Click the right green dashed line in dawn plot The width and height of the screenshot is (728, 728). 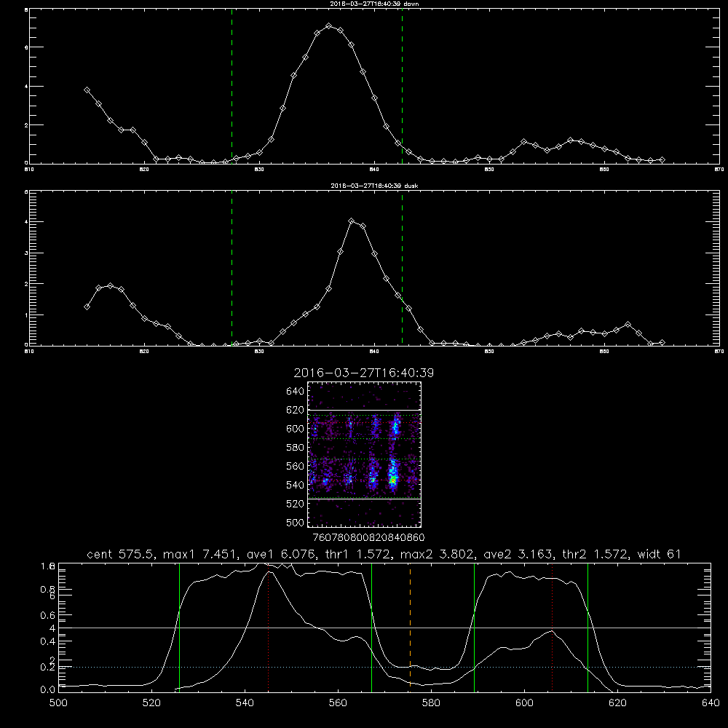pyautogui.click(x=402, y=87)
